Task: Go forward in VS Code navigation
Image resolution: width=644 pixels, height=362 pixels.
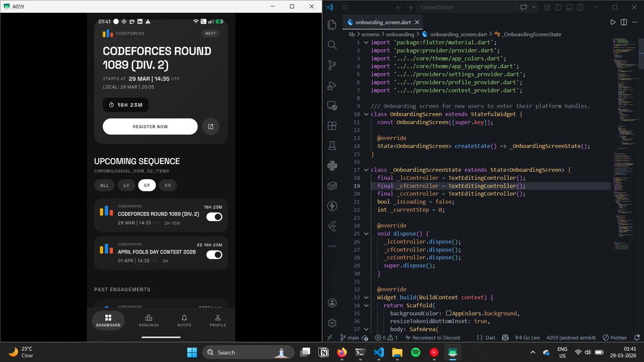Action: [x=410, y=8]
